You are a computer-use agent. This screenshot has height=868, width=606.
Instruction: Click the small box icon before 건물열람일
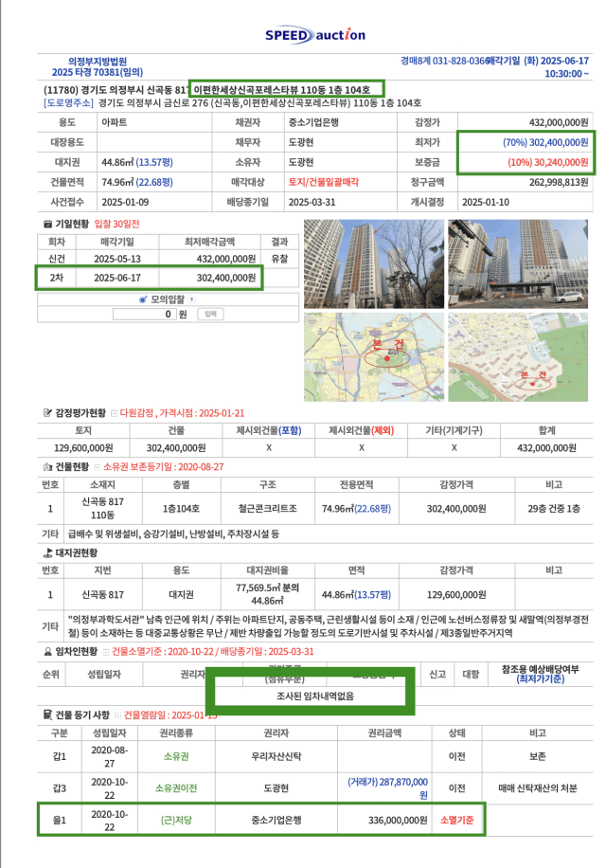click(x=117, y=715)
